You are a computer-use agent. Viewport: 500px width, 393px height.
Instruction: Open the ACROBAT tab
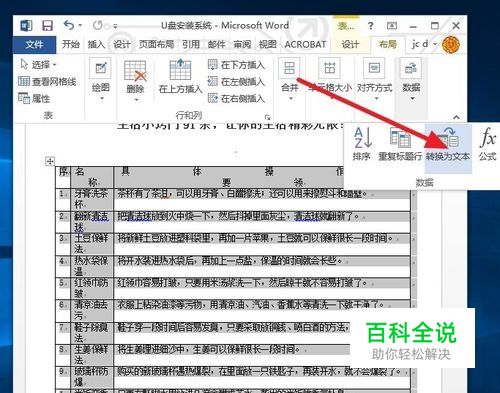click(305, 44)
